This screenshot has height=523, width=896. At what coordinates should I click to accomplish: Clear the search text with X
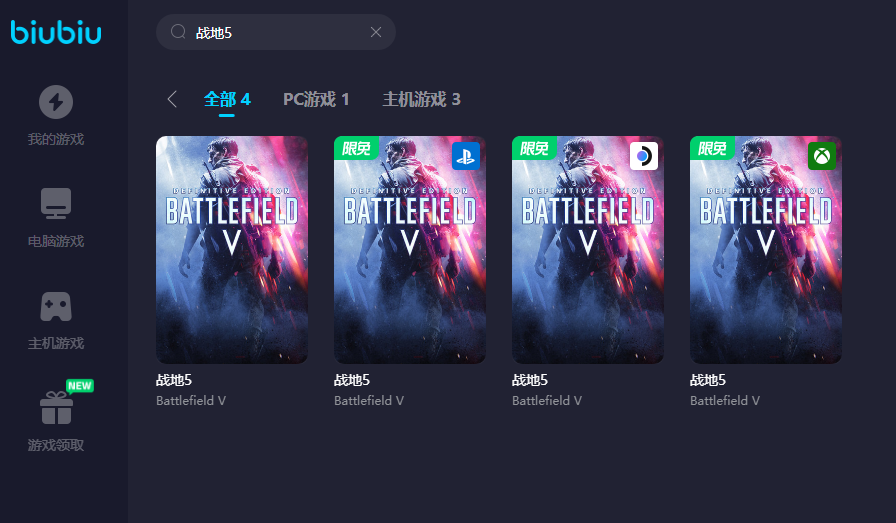click(375, 32)
